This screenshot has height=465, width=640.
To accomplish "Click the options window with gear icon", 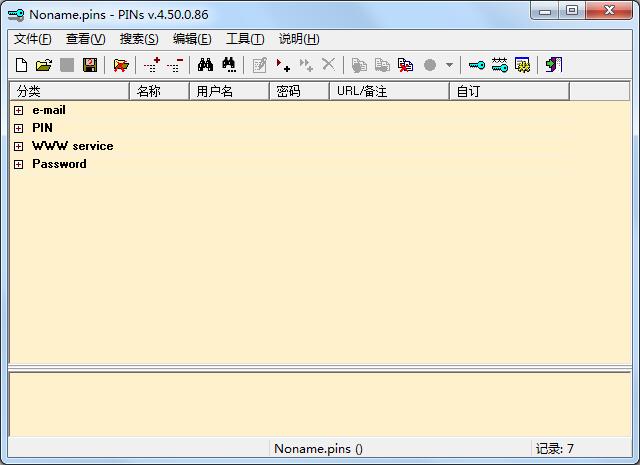I will point(522,65).
